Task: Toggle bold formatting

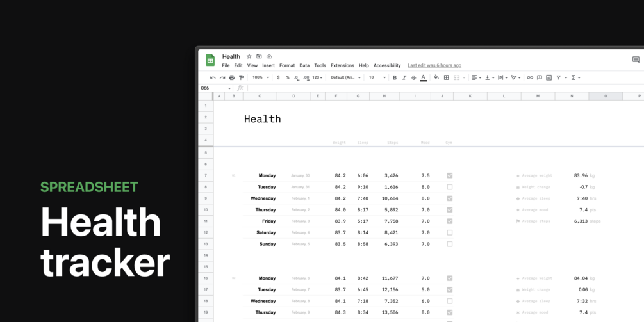Action: tap(395, 77)
